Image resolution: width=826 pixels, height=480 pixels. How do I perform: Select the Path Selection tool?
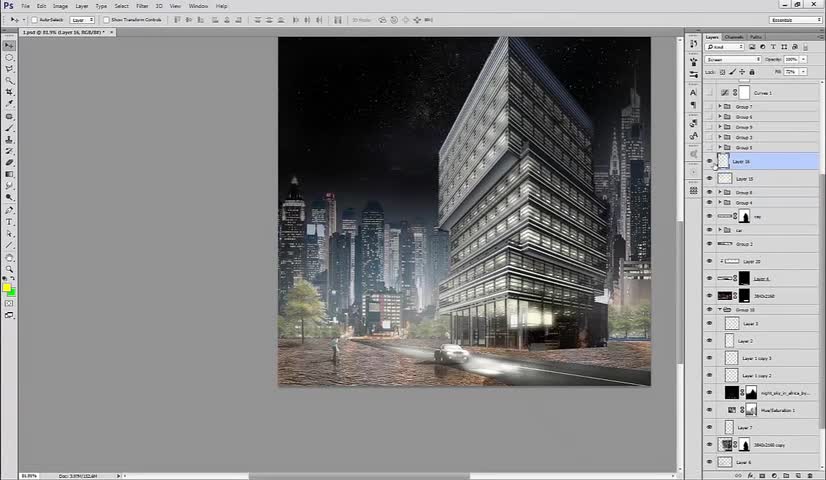9,233
